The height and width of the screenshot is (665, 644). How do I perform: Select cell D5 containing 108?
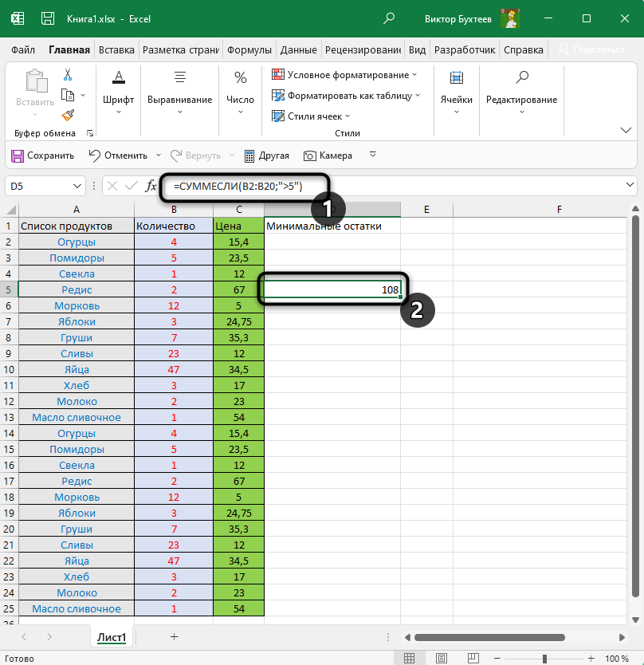coord(332,289)
